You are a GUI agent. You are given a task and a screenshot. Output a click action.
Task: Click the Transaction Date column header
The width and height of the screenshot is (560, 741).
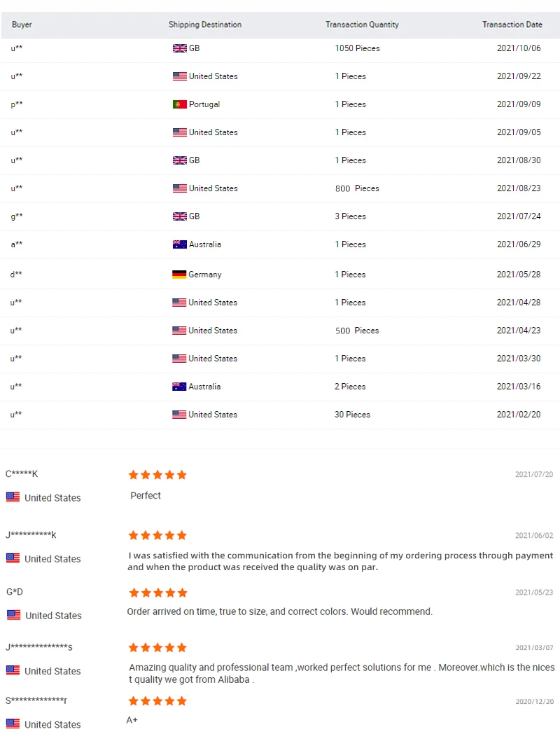(x=512, y=25)
